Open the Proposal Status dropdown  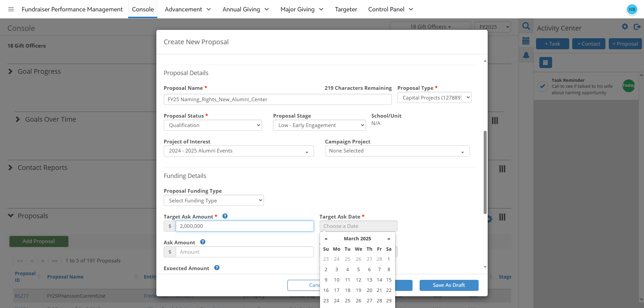[213, 125]
